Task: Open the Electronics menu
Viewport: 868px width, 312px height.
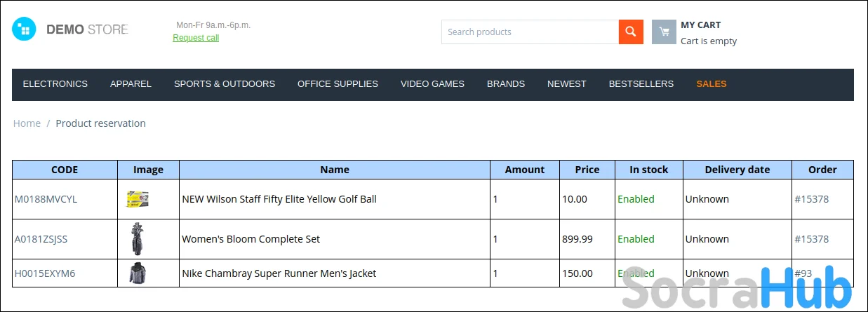Action: 55,84
